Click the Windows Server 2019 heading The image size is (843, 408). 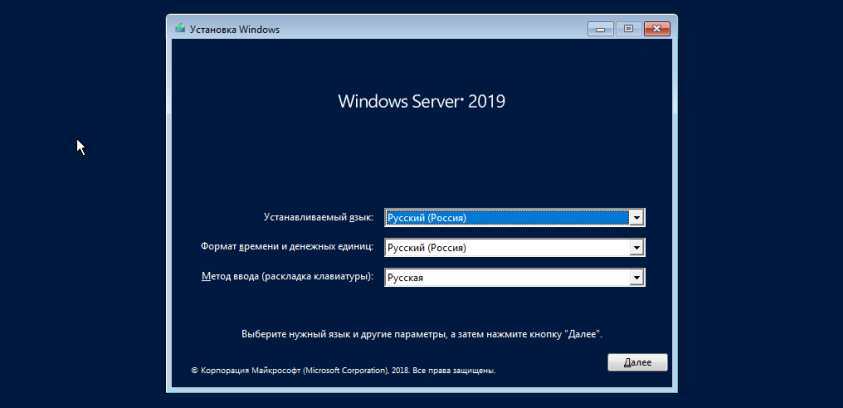coord(422,102)
